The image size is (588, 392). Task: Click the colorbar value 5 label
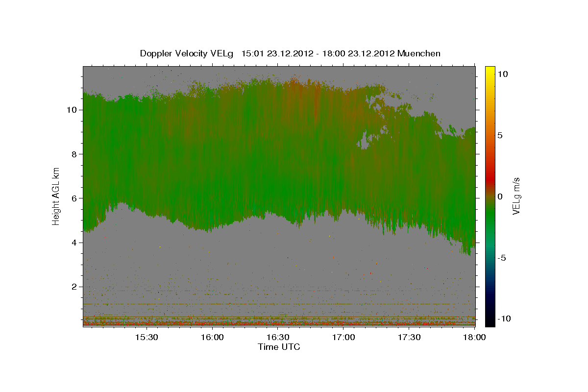tap(500, 135)
